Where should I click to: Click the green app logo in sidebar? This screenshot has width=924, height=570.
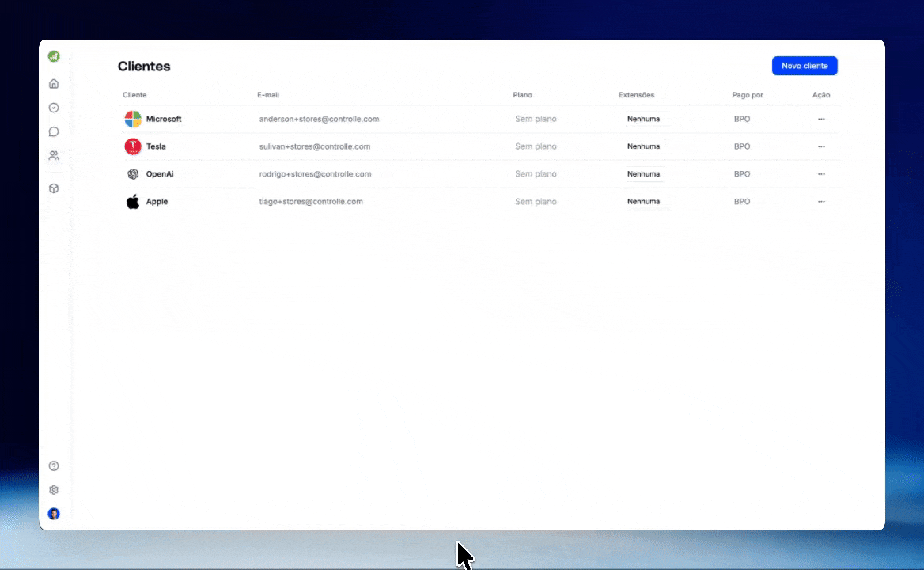pyautogui.click(x=54, y=56)
